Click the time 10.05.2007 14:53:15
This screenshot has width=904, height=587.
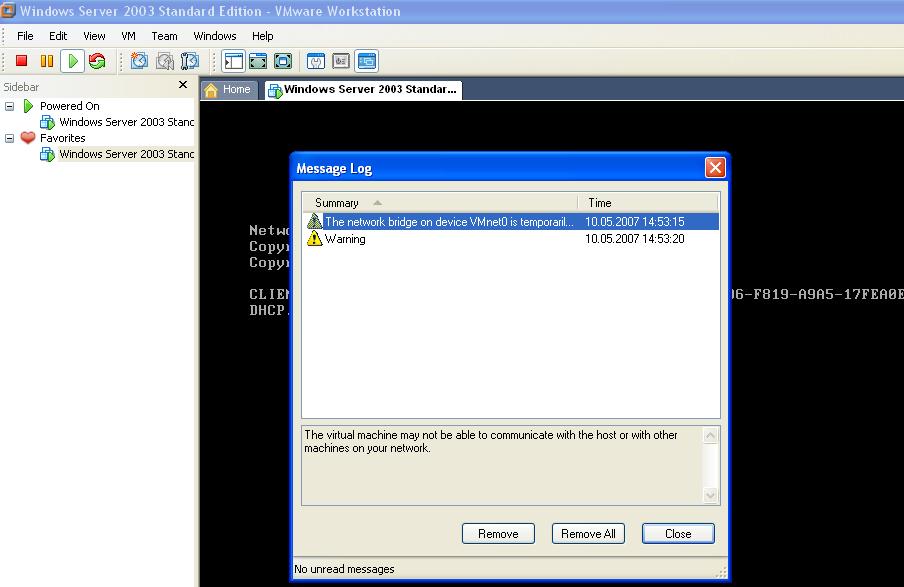pos(634,221)
